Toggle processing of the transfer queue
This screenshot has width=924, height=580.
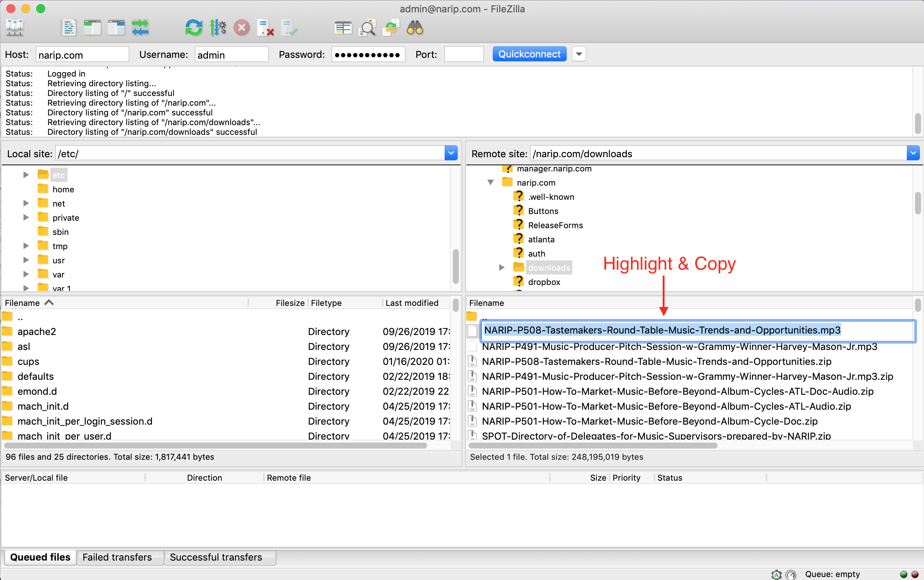point(218,28)
